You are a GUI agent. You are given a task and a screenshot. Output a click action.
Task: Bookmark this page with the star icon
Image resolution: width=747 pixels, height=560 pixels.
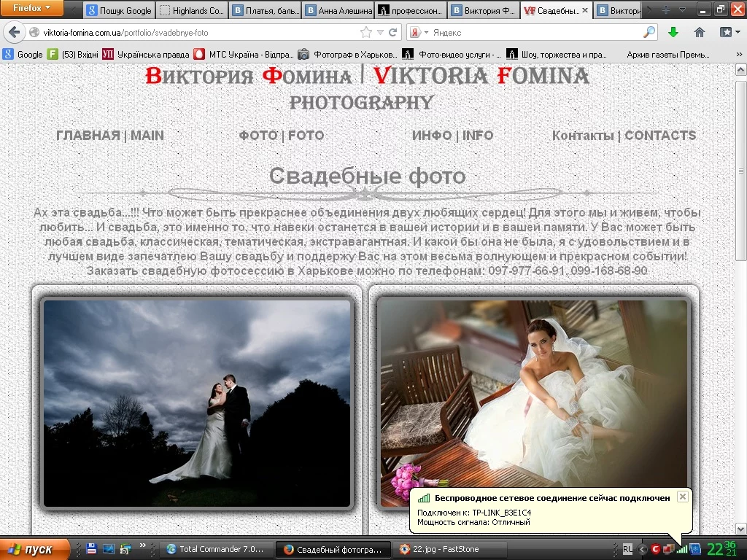(366, 33)
